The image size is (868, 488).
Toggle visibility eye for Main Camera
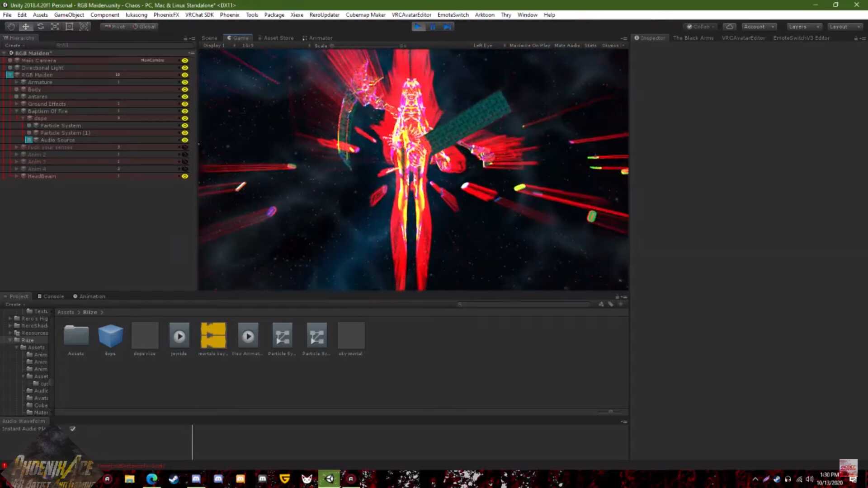coord(185,61)
